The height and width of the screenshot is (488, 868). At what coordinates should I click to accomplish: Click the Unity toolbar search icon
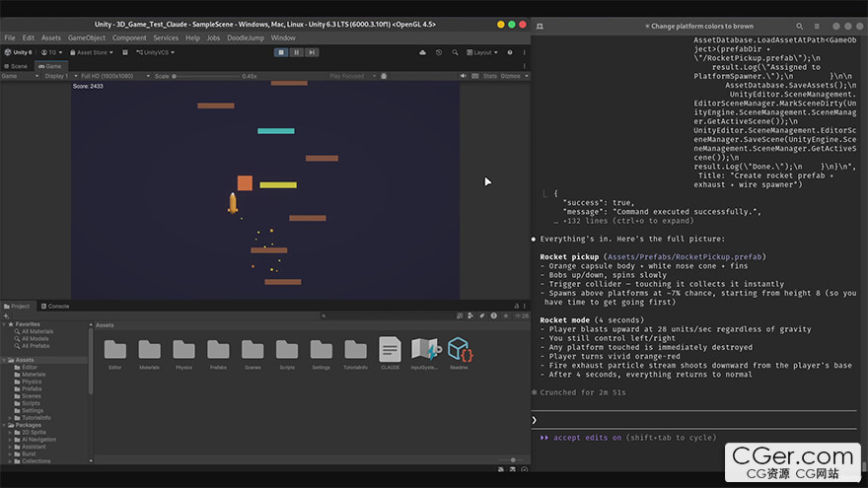coord(453,52)
